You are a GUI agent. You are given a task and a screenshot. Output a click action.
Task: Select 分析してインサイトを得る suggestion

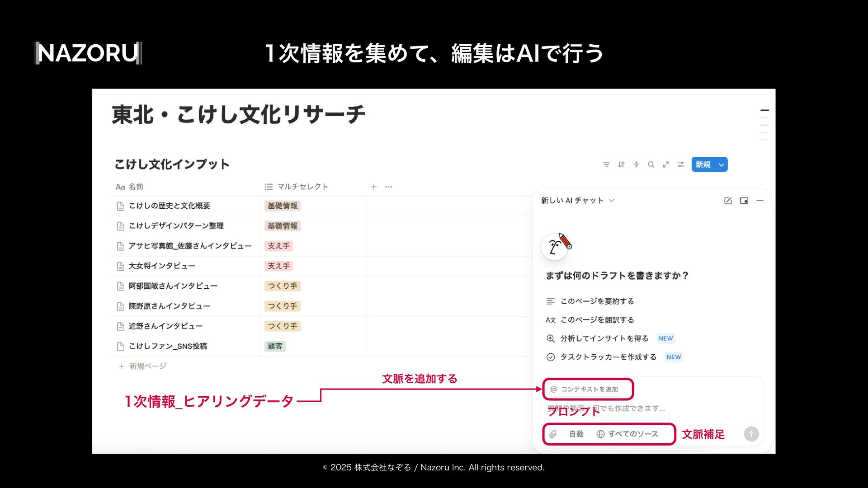pos(604,338)
